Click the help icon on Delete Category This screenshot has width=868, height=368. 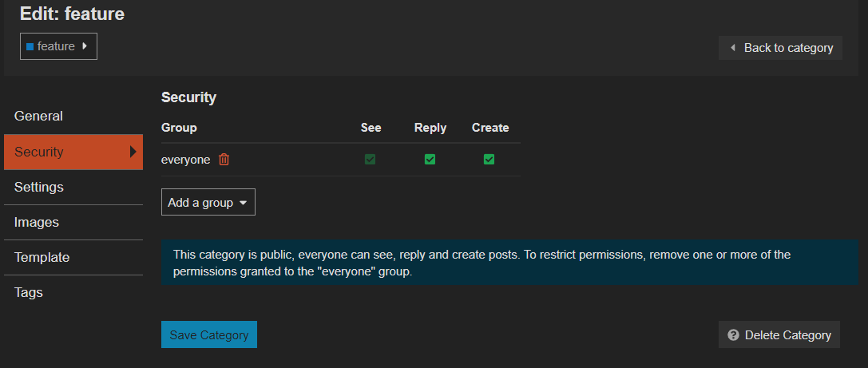(x=734, y=334)
